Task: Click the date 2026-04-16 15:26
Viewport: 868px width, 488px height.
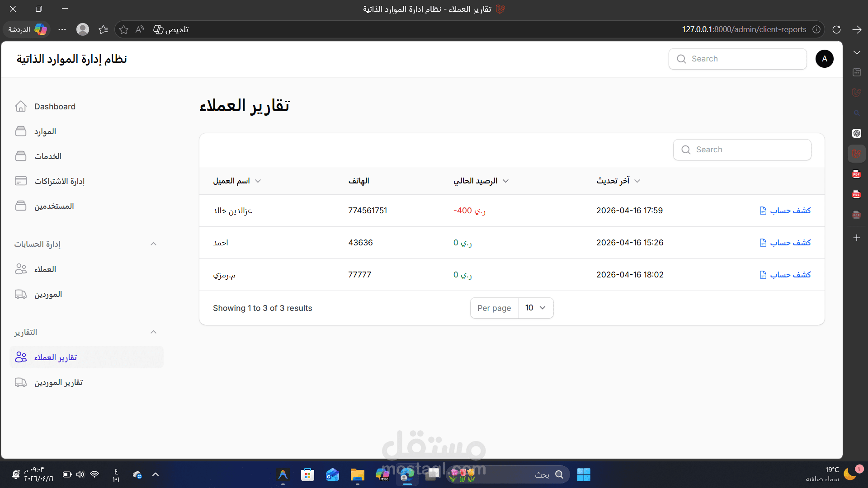Action: pos(630,243)
